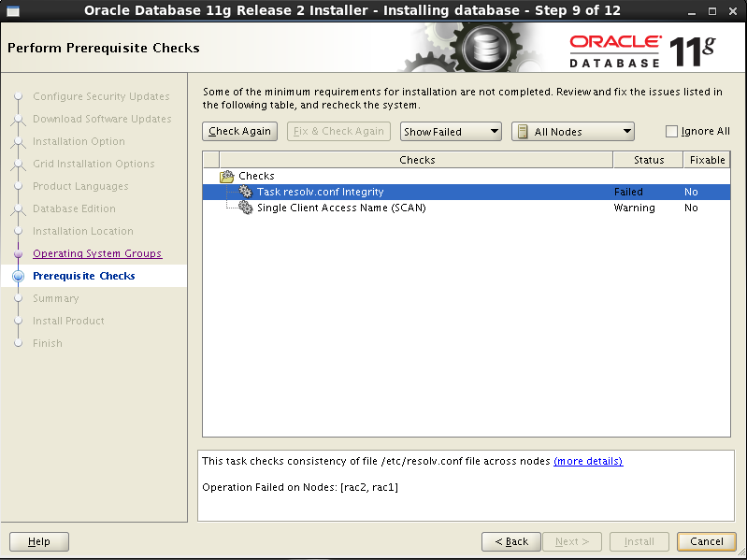Click the disabled Next button
The height and width of the screenshot is (560, 747).
[x=572, y=541]
